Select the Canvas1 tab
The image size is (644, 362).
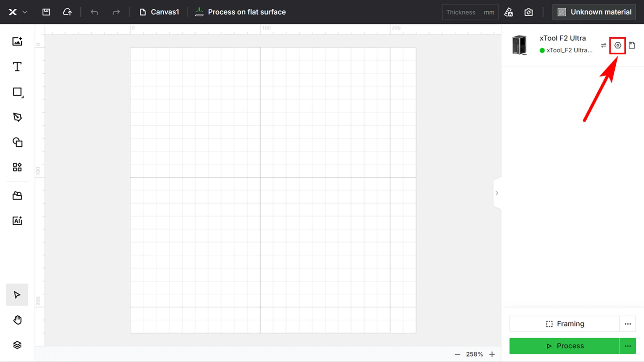pos(159,12)
